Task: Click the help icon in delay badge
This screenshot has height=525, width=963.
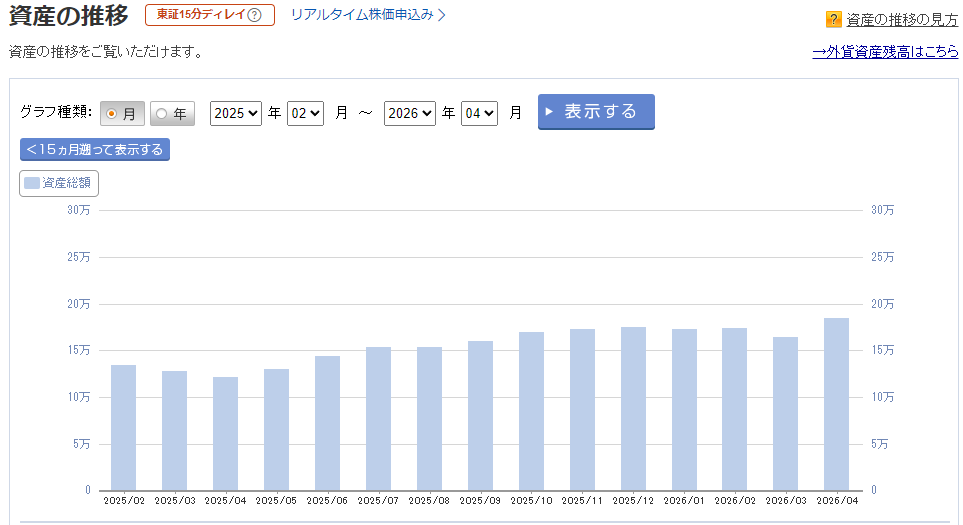Action: 254,15
